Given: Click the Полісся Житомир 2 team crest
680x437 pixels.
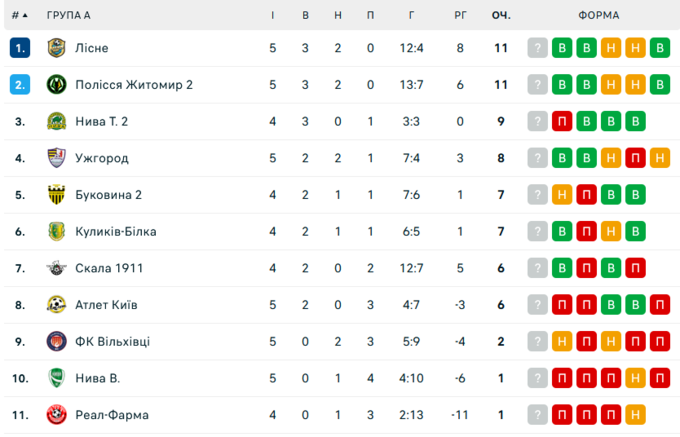Looking at the screenshot, I should click(x=56, y=85).
